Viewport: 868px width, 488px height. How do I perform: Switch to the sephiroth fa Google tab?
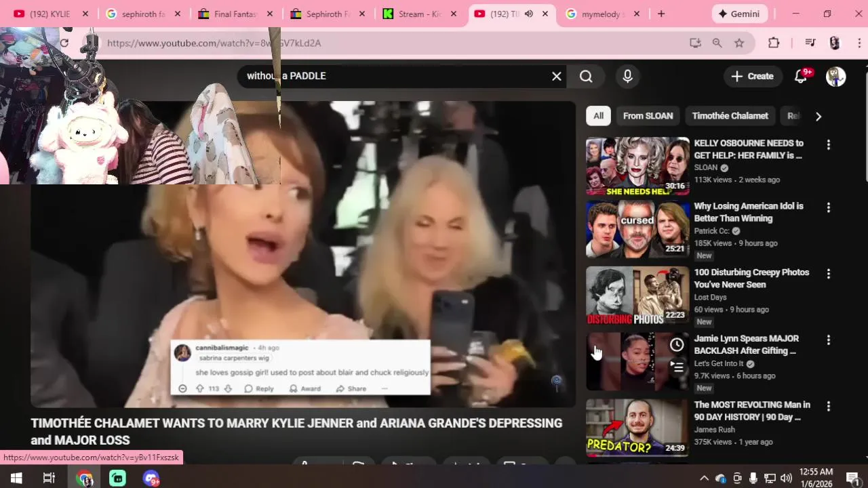click(141, 14)
